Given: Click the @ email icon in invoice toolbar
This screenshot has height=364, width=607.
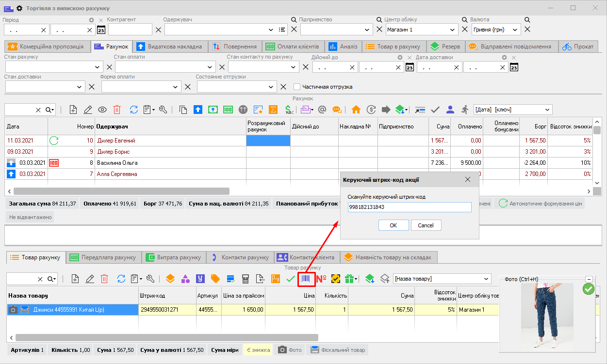Looking at the screenshot, I should click(322, 110).
